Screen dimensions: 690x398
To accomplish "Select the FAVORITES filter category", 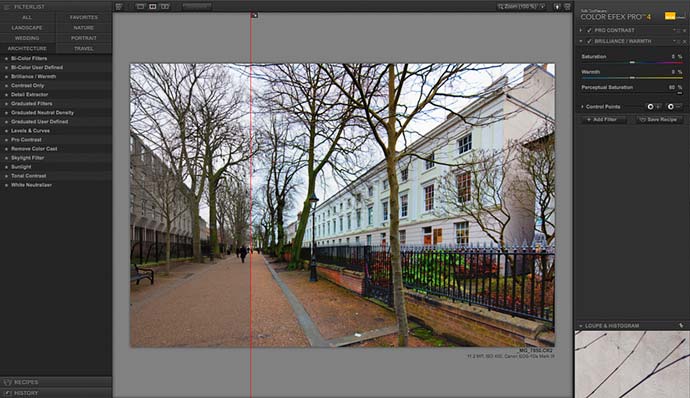I will click(84, 18).
